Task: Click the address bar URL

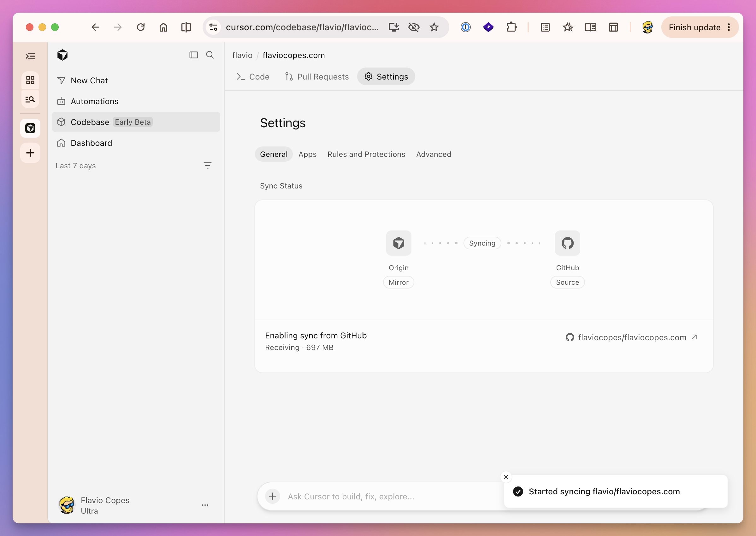Action: tap(302, 27)
